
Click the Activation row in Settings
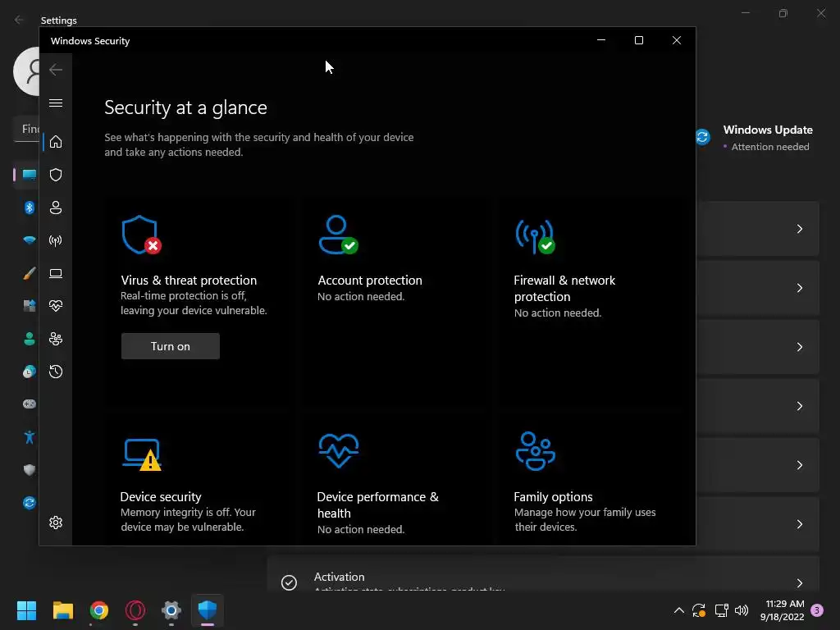543,574
